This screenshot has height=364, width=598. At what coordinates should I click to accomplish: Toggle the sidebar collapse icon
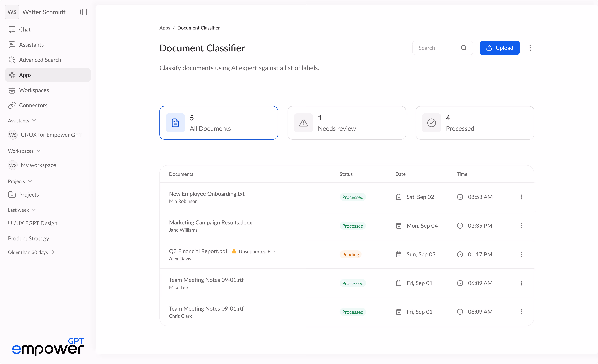pos(84,12)
